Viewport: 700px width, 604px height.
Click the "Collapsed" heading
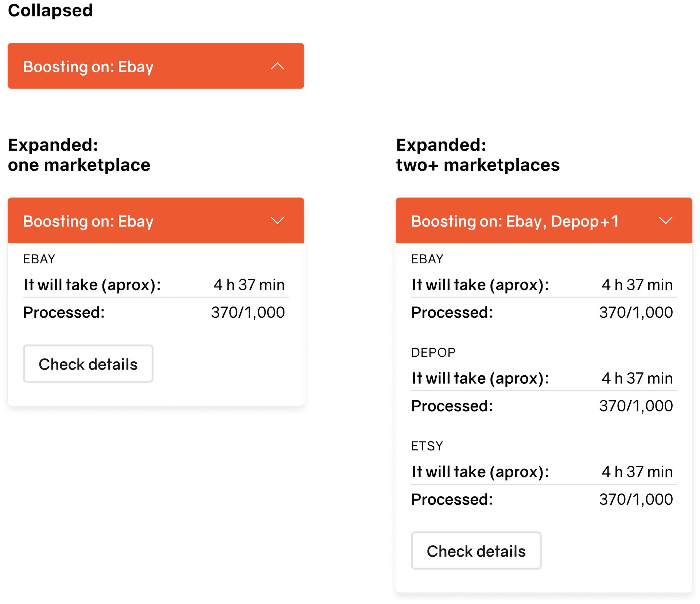coord(50,10)
